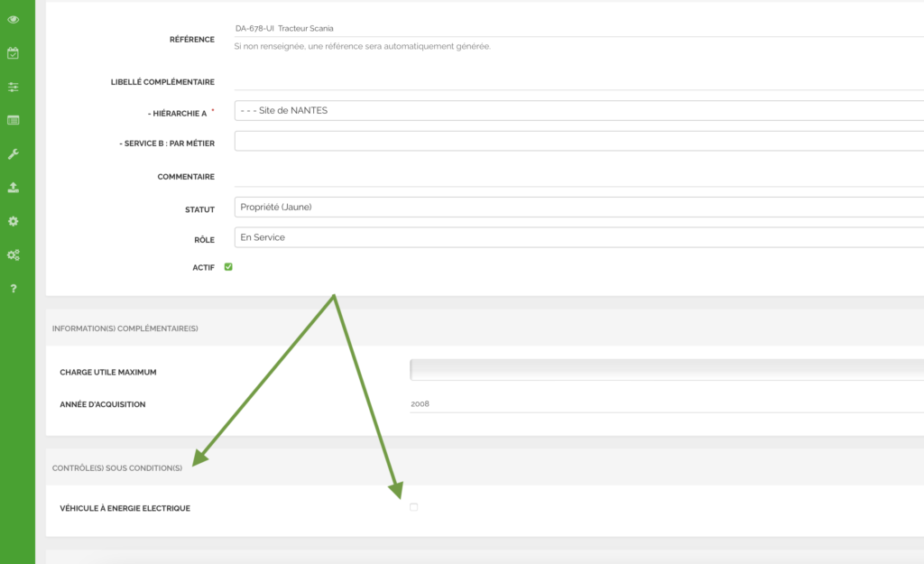Viewport: 924px width, 564px height.
Task: Click the Libellé complémentaire input field
Action: click(x=577, y=81)
